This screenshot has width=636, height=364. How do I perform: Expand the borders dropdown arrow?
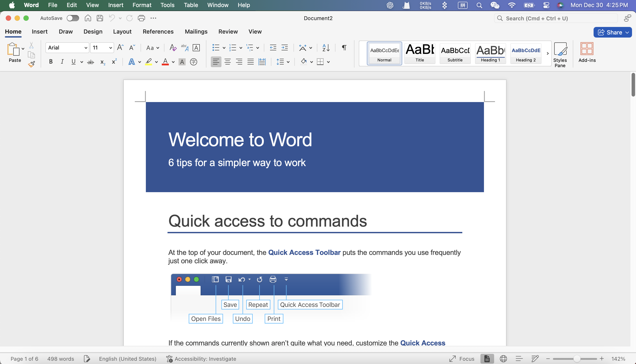(x=328, y=62)
